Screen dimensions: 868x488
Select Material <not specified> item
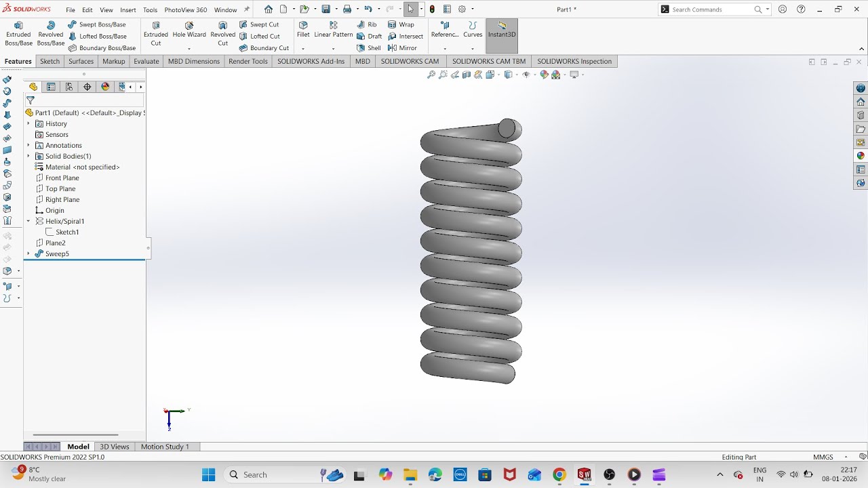click(77, 167)
